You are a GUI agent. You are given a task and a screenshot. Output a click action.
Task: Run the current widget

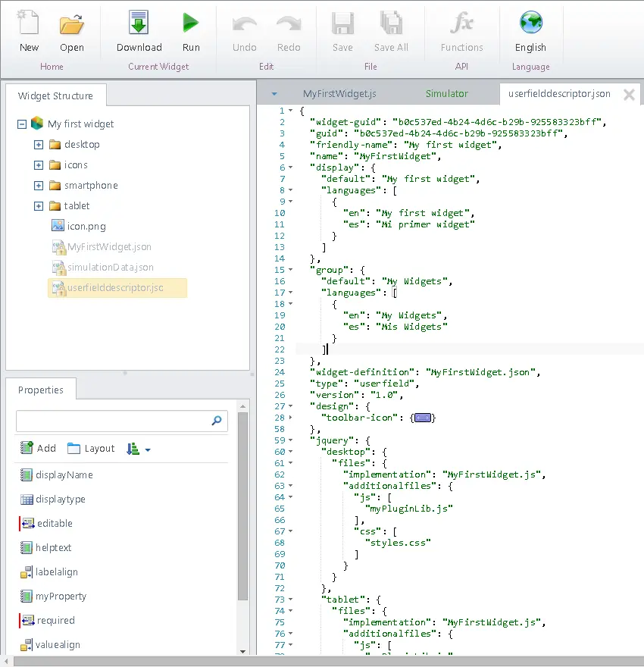point(190,23)
